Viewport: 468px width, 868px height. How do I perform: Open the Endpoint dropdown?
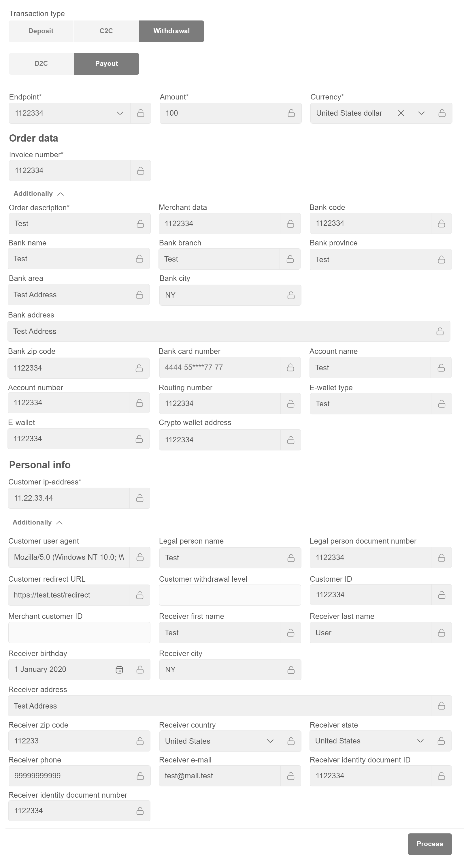pyautogui.click(x=120, y=113)
